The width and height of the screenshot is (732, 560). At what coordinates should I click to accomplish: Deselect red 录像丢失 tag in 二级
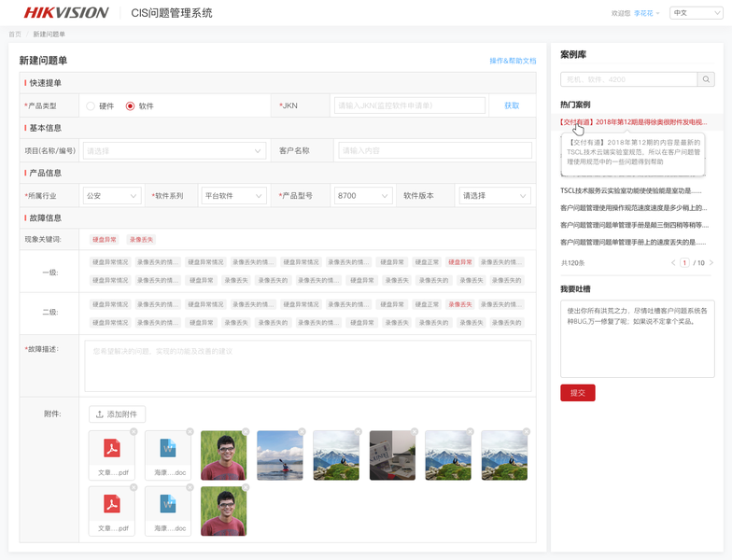pos(460,304)
